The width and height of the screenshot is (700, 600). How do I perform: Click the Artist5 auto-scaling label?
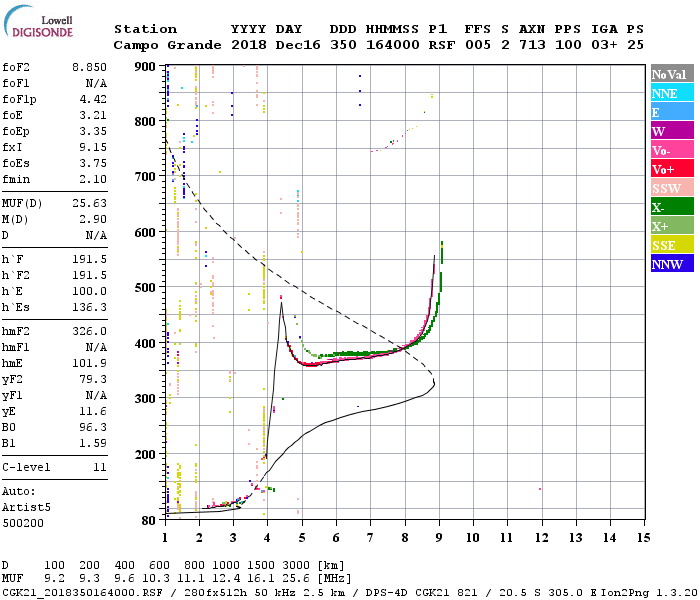[x=26, y=508]
